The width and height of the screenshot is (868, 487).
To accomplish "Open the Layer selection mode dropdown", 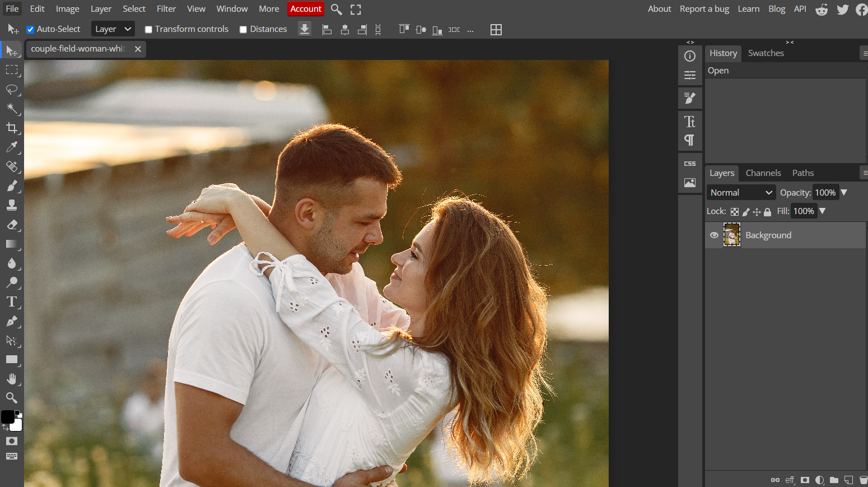I will point(113,29).
